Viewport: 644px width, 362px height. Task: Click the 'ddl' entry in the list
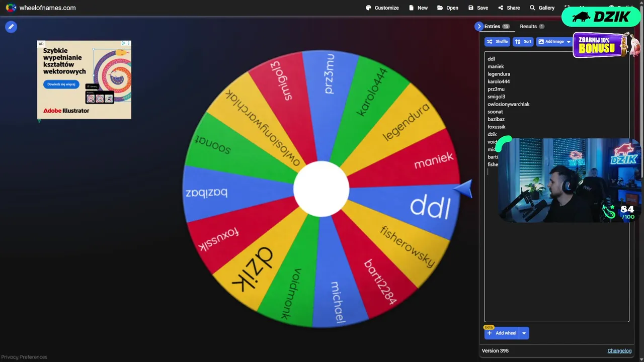point(491,59)
